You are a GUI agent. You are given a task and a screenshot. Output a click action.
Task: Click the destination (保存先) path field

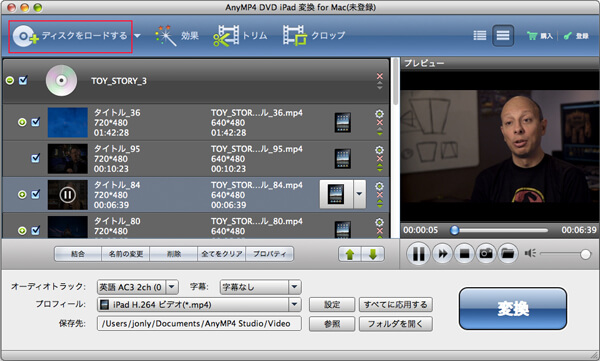[x=199, y=323]
